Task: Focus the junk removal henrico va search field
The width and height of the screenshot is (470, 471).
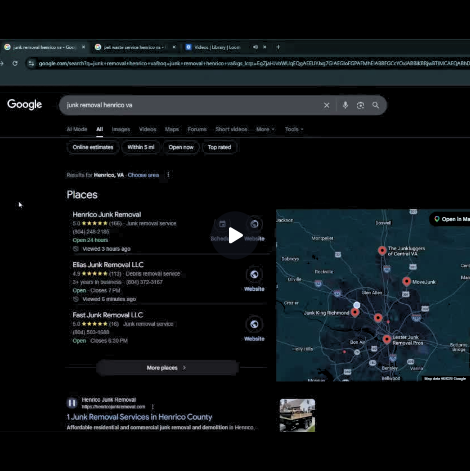Action: [x=190, y=105]
